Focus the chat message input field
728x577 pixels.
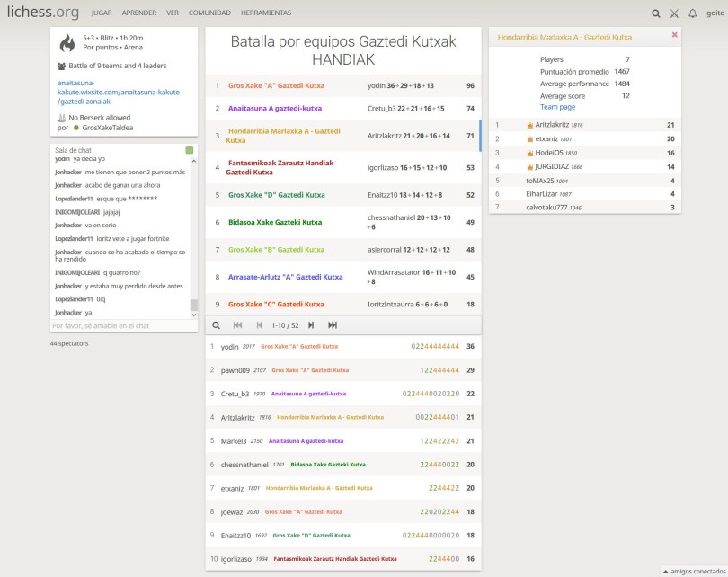tap(119, 325)
